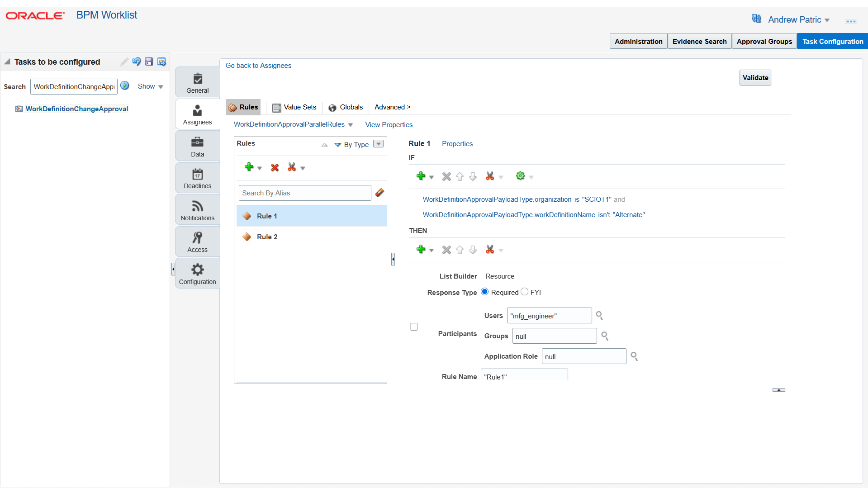Cut the rule using the scissors icon in Rules list
Screen dimensions: 868x488
[x=292, y=167]
